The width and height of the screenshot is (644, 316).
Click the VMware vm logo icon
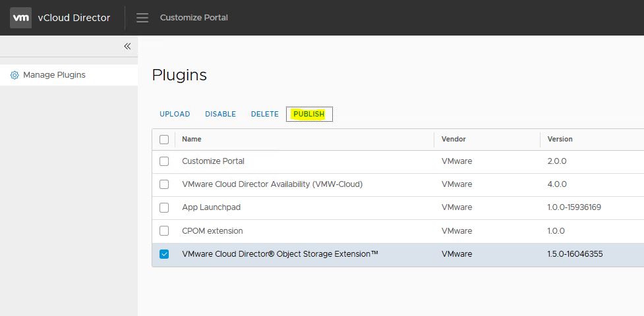[x=20, y=18]
